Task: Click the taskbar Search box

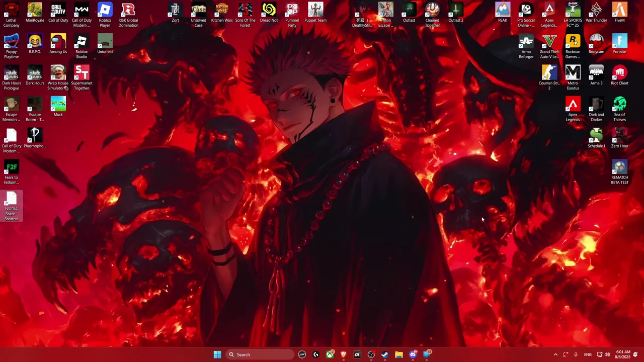Action: 260,354
